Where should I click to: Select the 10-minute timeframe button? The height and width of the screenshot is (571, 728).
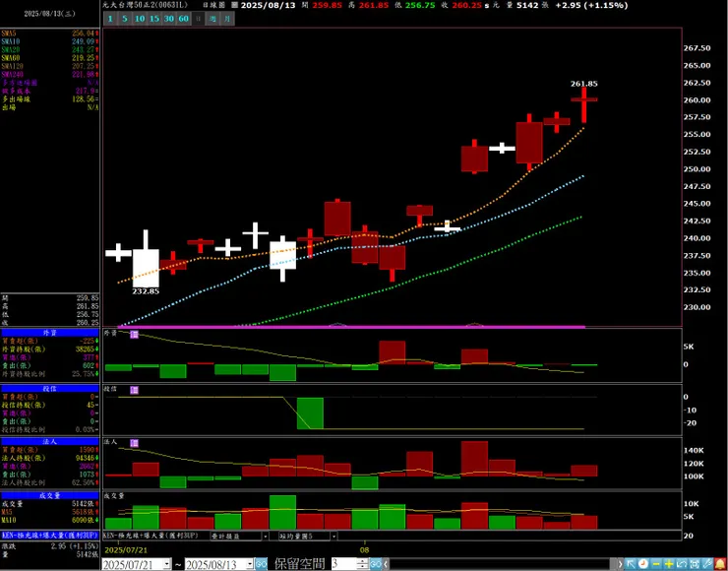[140, 19]
